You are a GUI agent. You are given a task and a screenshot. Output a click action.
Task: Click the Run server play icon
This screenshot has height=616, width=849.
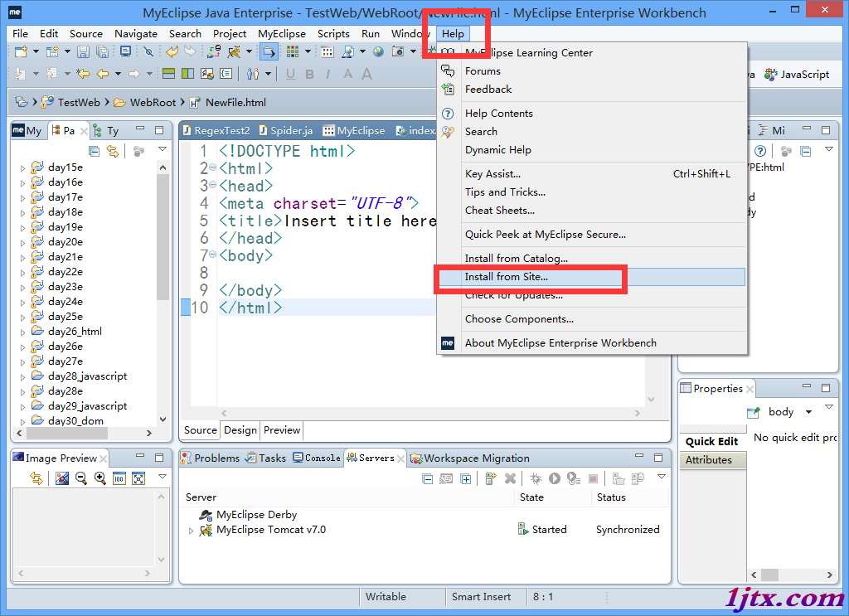click(555, 478)
